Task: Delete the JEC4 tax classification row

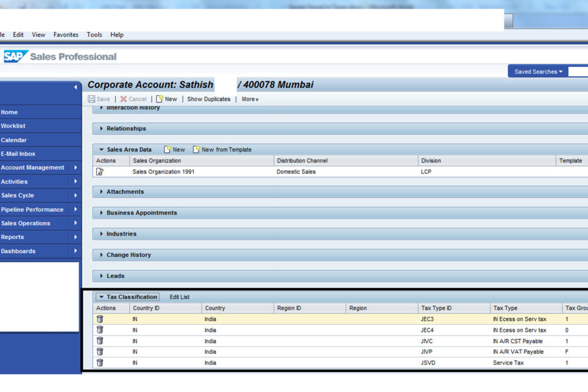Action: point(100,330)
